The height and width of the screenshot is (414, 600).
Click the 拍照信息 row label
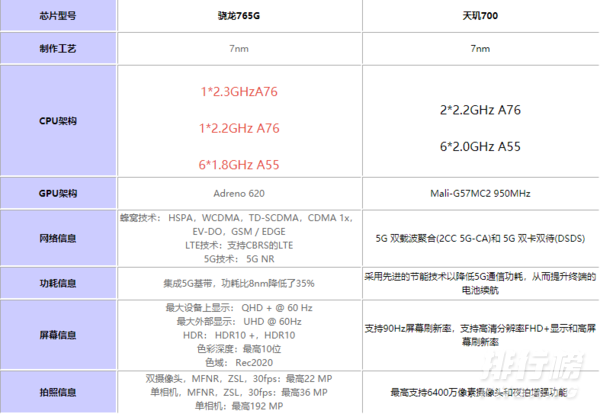point(58,392)
